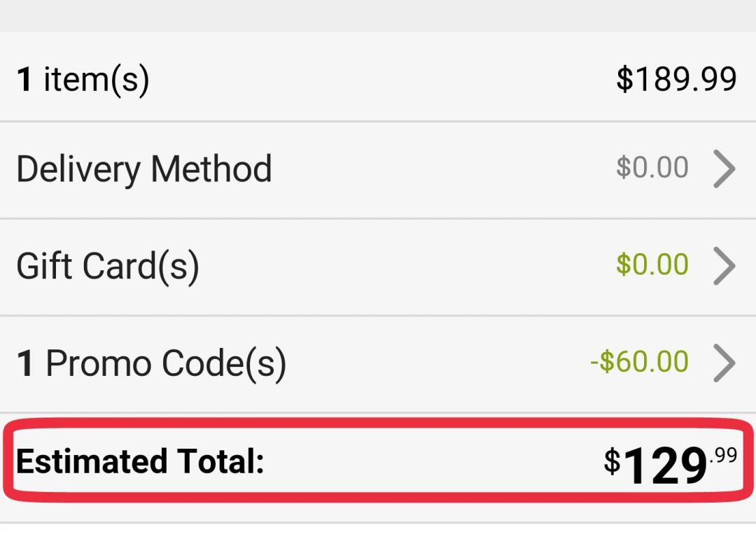Click the green $0.00 gift card amount
This screenshot has width=756, height=539.
pyautogui.click(x=652, y=265)
